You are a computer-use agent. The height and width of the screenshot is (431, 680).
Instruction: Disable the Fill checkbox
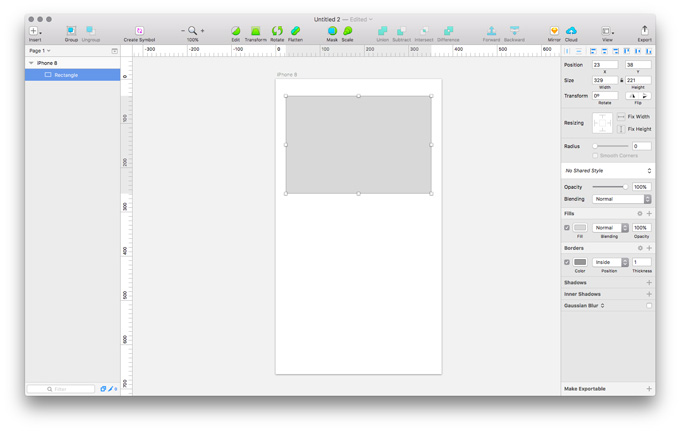pos(567,228)
